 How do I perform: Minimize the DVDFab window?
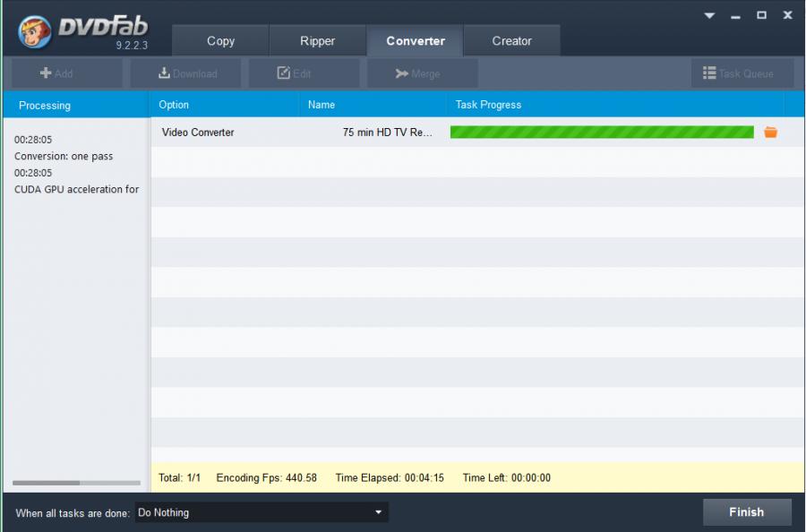[x=735, y=16]
